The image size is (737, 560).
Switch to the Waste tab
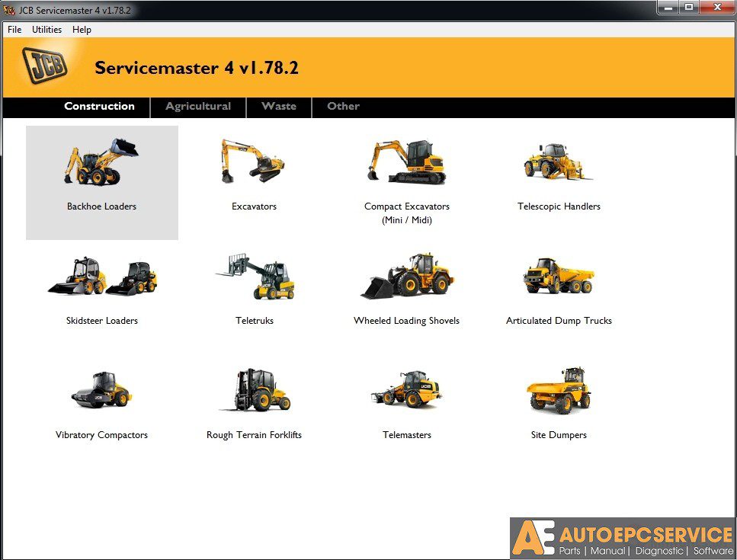pos(279,106)
